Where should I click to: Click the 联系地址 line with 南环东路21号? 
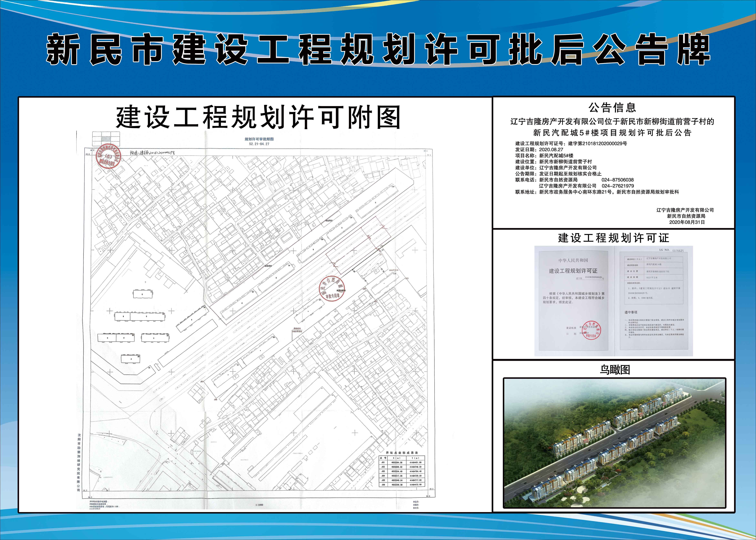[597, 192]
